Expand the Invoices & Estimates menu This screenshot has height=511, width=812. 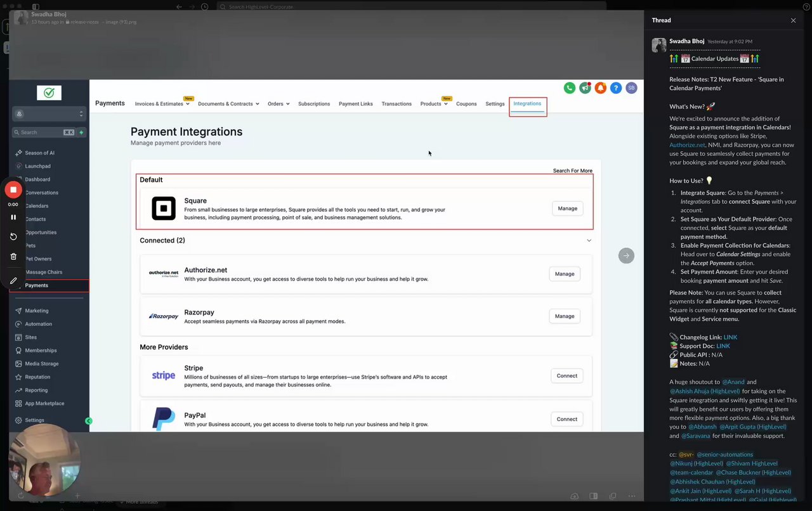click(x=162, y=104)
